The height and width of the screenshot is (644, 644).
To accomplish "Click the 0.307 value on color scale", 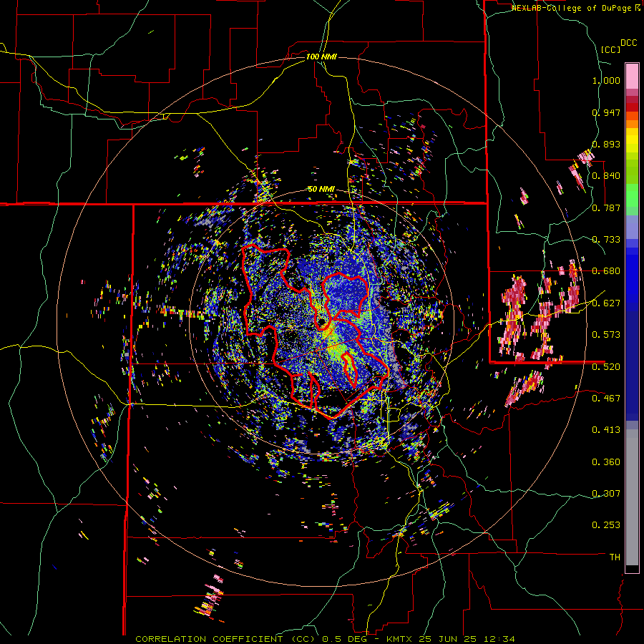I will (x=606, y=493).
